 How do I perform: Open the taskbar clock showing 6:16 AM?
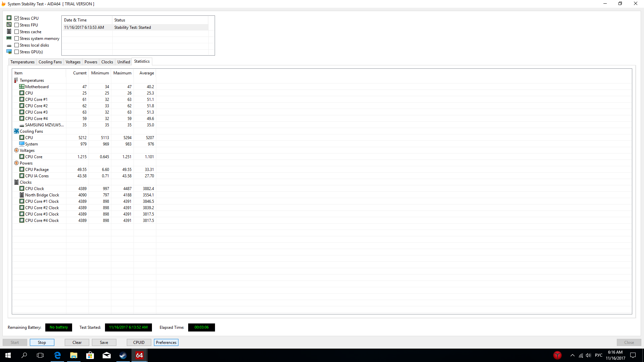click(615, 355)
